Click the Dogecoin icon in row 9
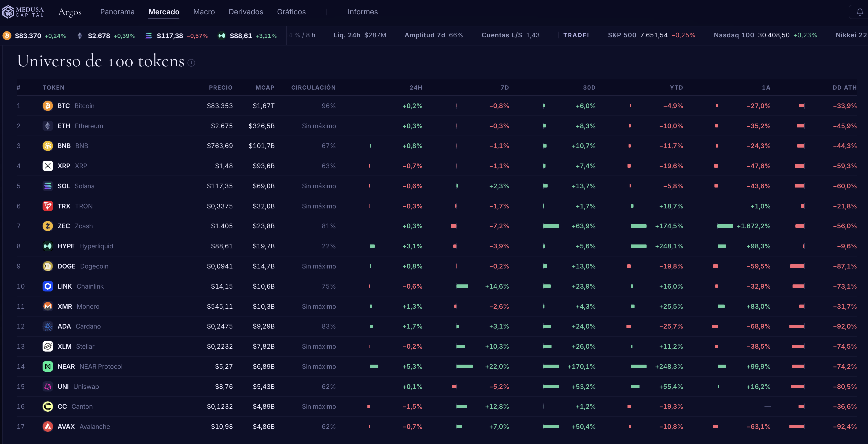Screen dimensions: 868x444 click(48, 266)
